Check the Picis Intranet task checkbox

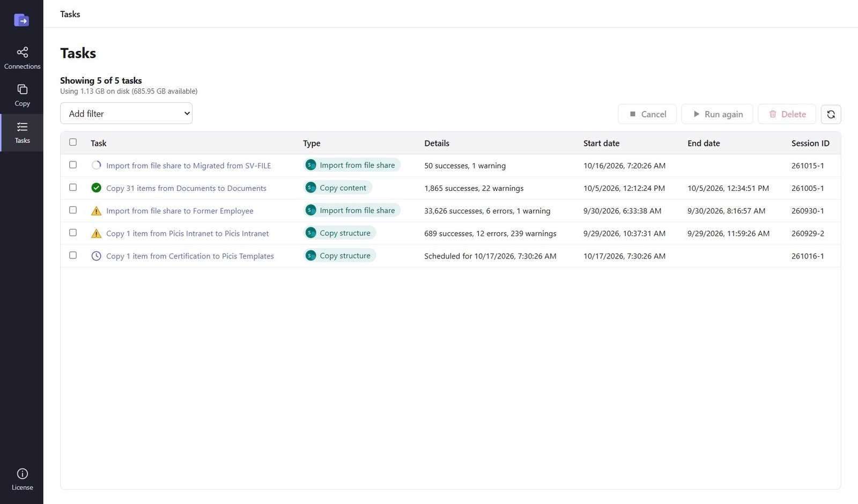tap(73, 232)
